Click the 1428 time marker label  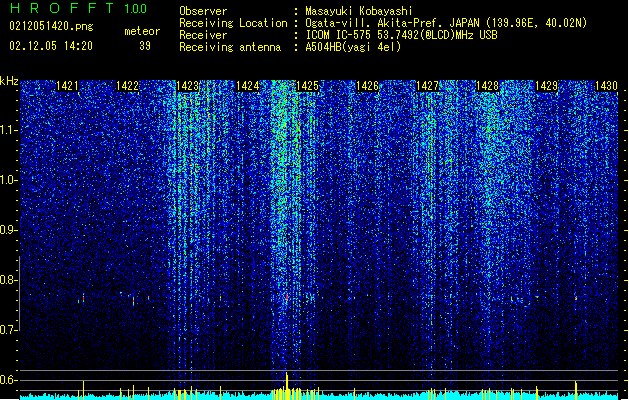click(487, 86)
